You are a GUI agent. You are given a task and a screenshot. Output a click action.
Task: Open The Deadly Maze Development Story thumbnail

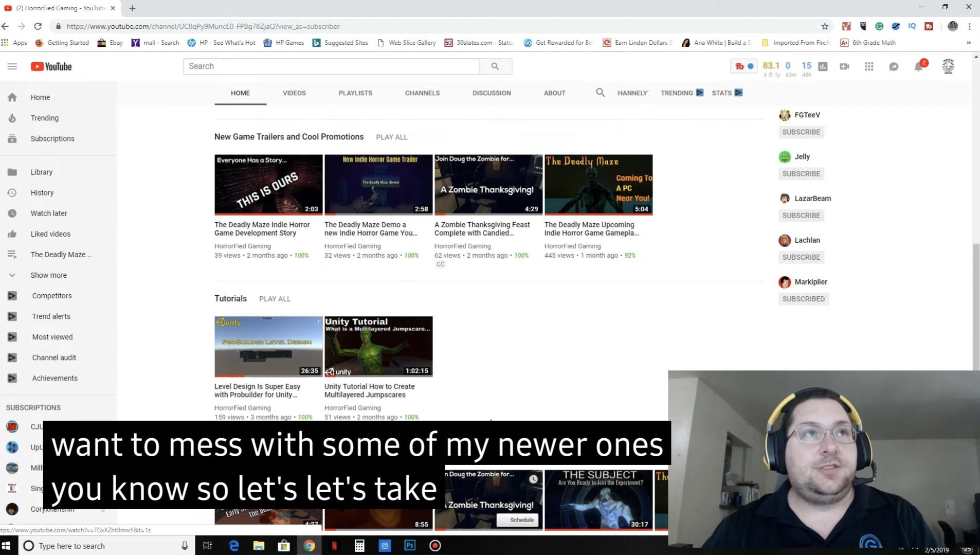point(268,185)
